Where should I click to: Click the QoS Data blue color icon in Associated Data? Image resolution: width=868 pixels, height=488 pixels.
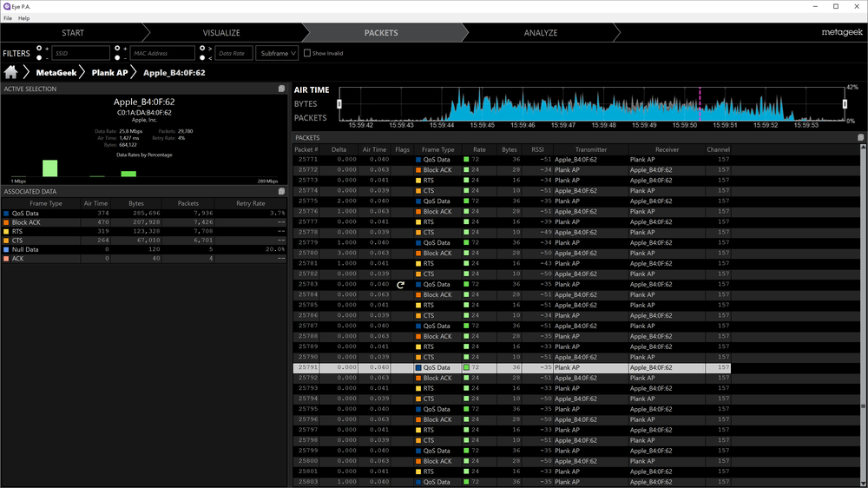coord(6,214)
